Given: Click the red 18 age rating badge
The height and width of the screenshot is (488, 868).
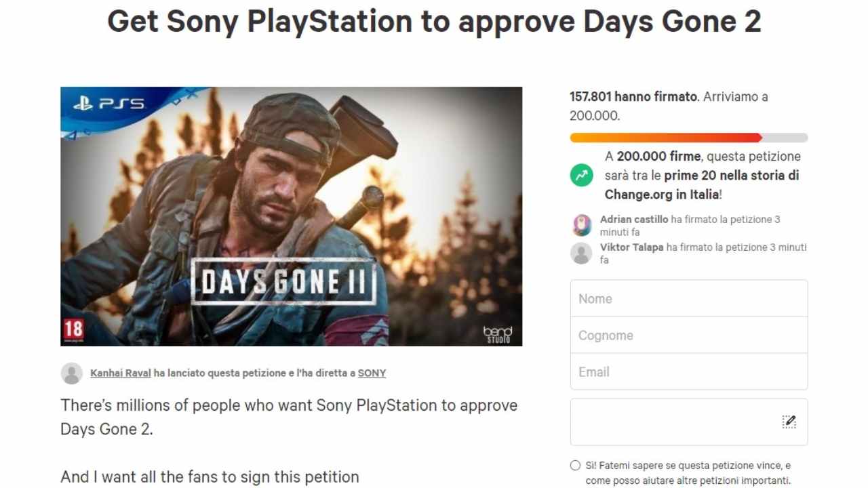Looking at the screenshot, I should point(73,329).
